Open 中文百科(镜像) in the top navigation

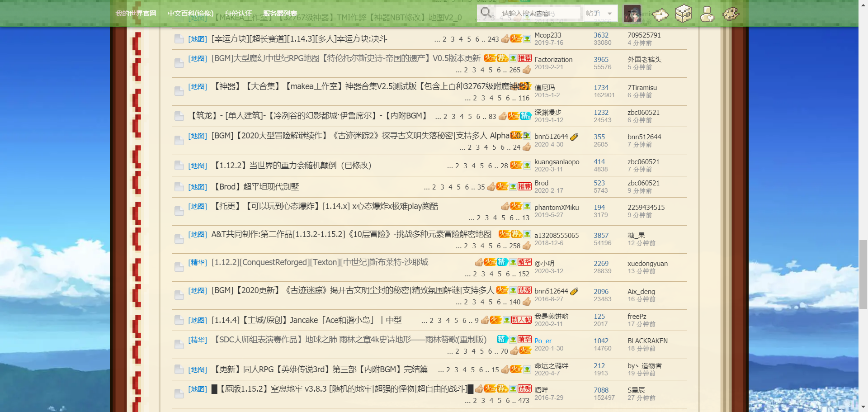click(190, 14)
